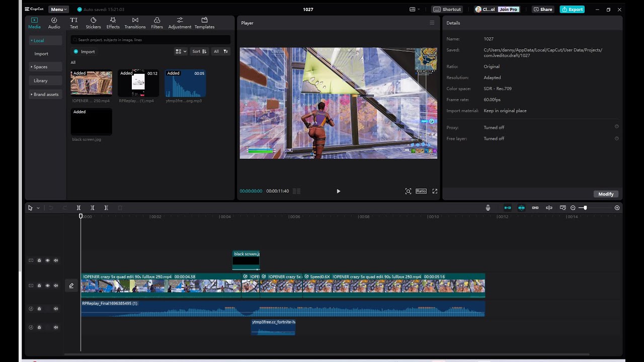The image size is (644, 362).
Task: Hide the black screen overlay track
Action: [x=47, y=260]
